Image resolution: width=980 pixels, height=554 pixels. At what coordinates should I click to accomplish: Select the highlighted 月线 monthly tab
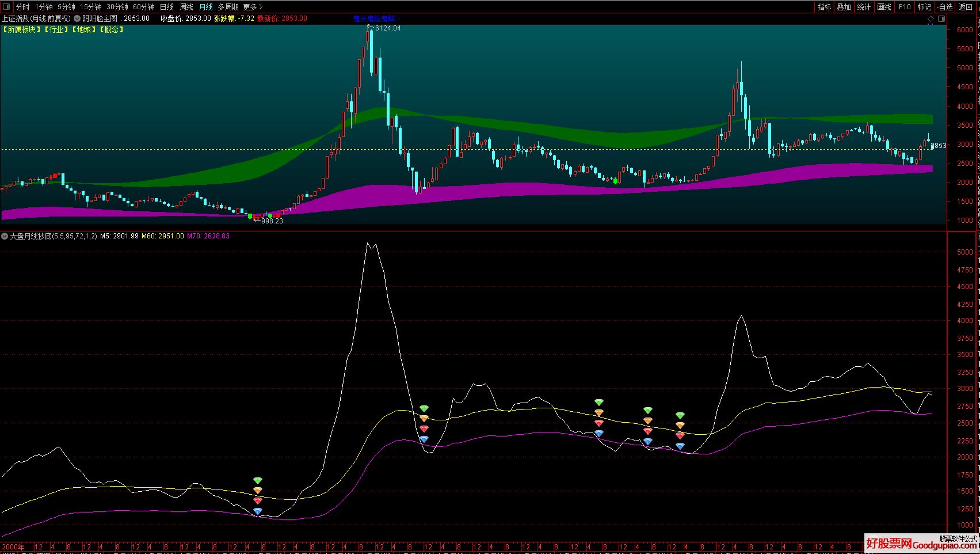coord(206,7)
